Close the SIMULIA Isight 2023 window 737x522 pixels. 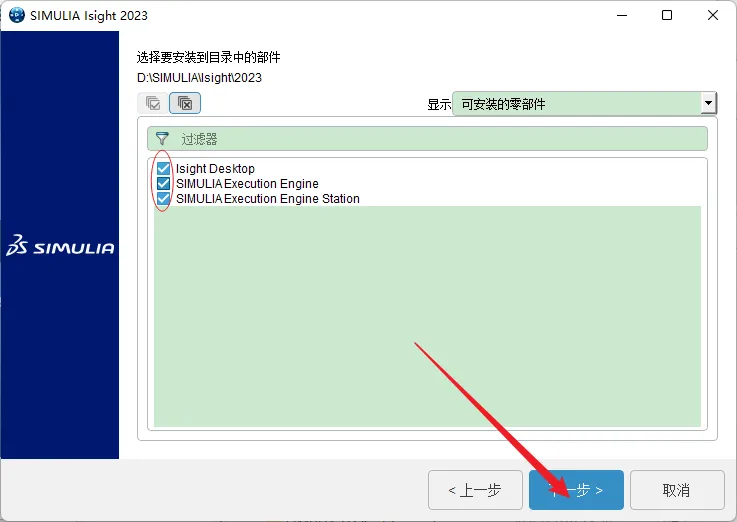click(713, 15)
